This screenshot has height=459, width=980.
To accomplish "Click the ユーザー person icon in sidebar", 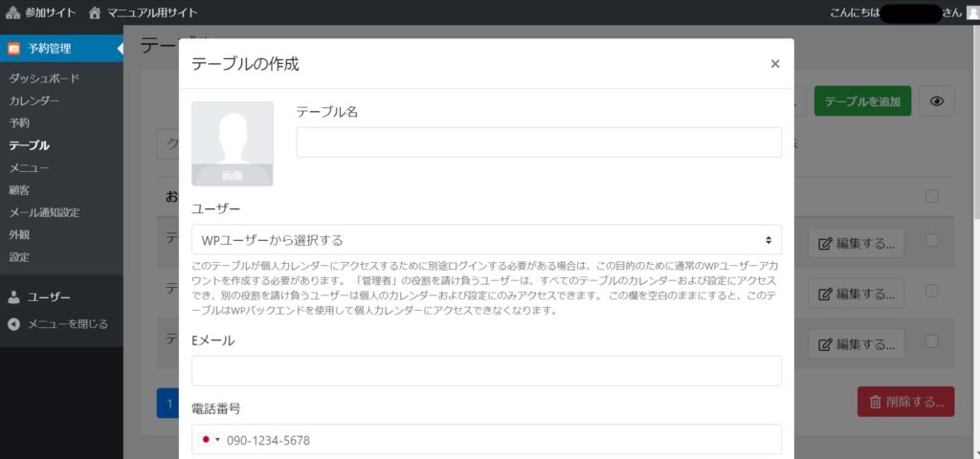I will coord(14,297).
